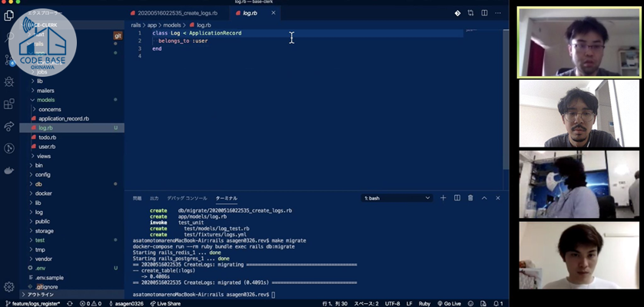The width and height of the screenshot is (644, 307).
Task: Expand the config folder
Action: [42, 174]
